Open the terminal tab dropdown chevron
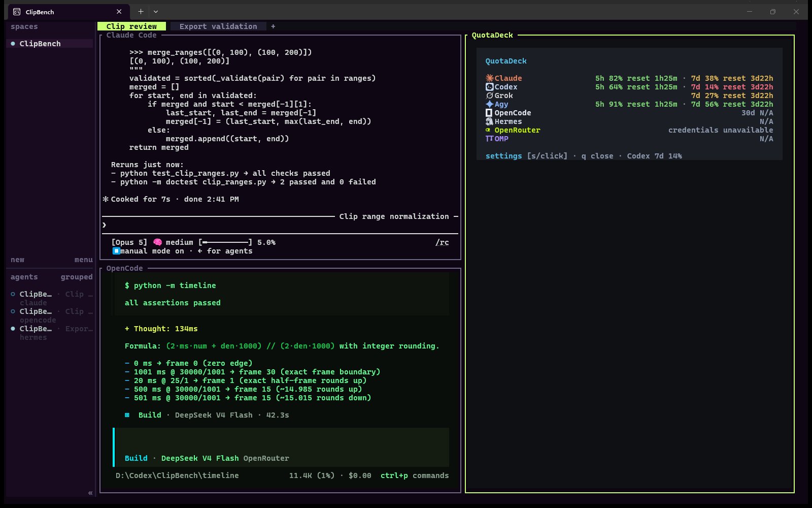The width and height of the screenshot is (812, 508). (156, 12)
